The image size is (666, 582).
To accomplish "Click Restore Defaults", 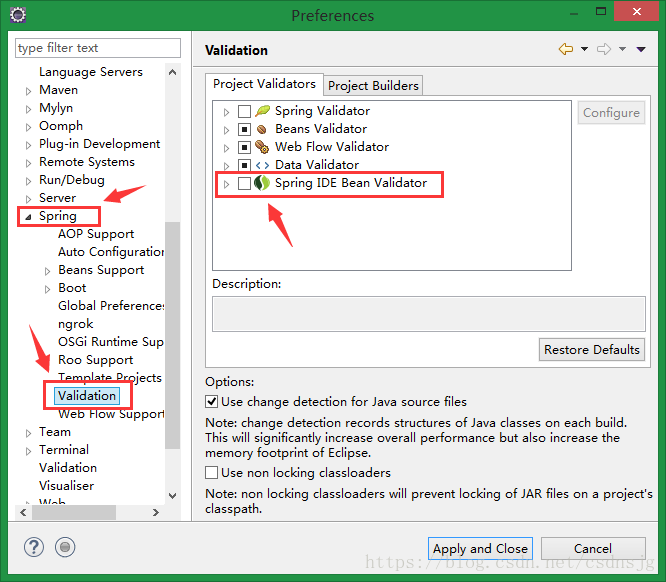I will [592, 350].
